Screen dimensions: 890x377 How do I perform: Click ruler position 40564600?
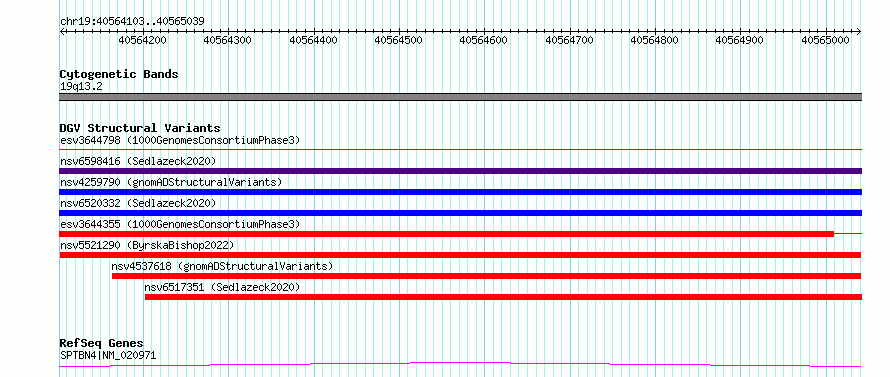(x=484, y=40)
